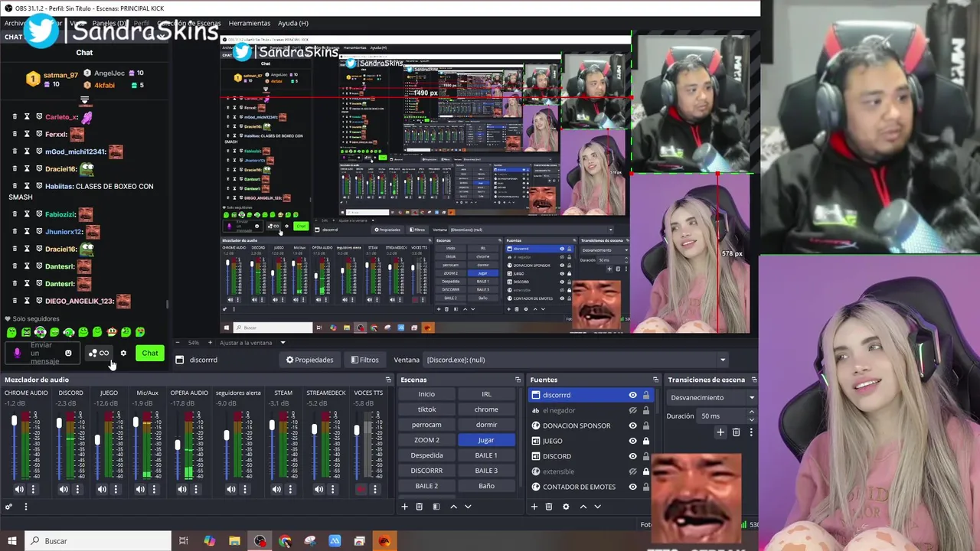
Task: Open the VOCES TTS channel three-dot menu
Action: pyautogui.click(x=374, y=489)
